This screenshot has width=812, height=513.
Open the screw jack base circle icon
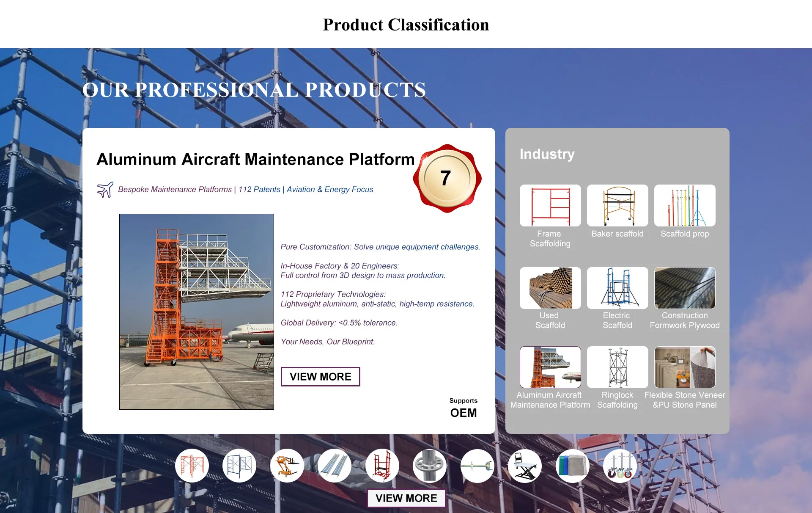[x=477, y=466]
